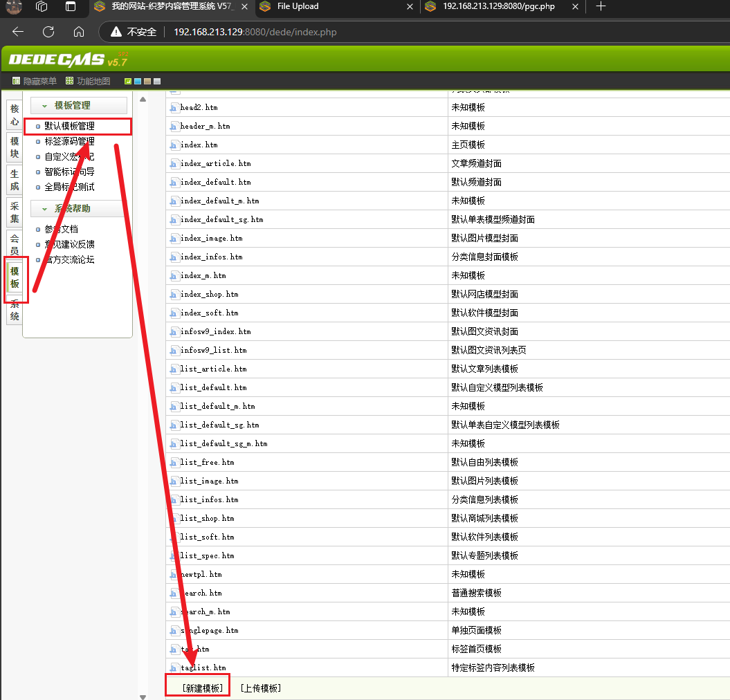Screen dimensions: 730x700
Task: Click the scrollbar down arrow at bottom
Action: [143, 695]
